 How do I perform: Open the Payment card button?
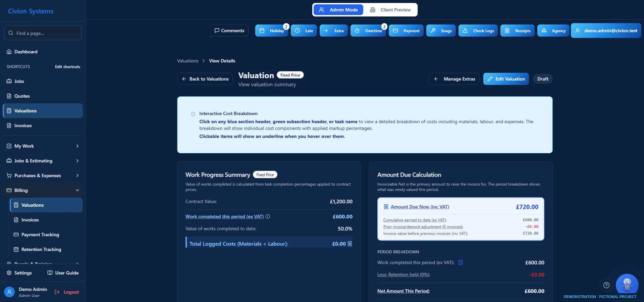[x=406, y=31]
